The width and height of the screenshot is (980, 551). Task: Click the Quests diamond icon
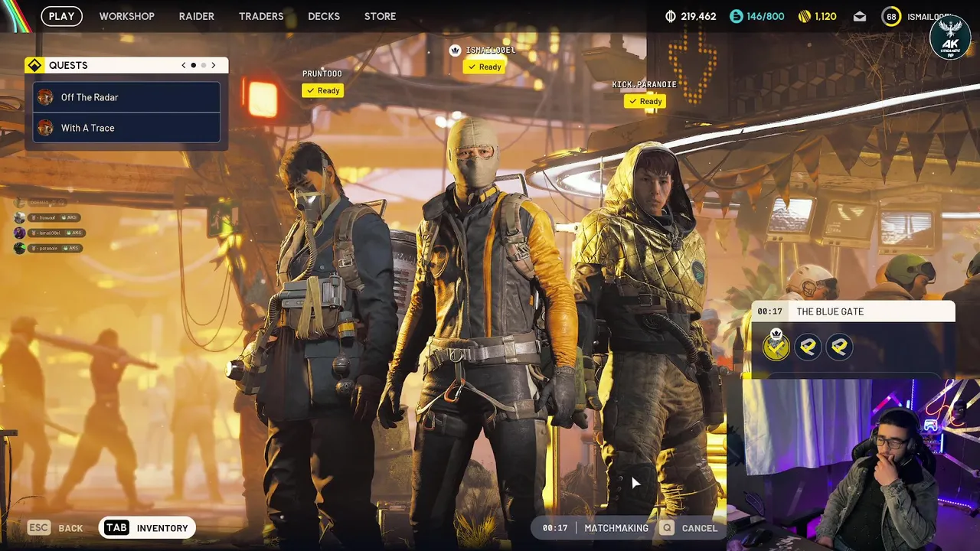[x=34, y=65]
